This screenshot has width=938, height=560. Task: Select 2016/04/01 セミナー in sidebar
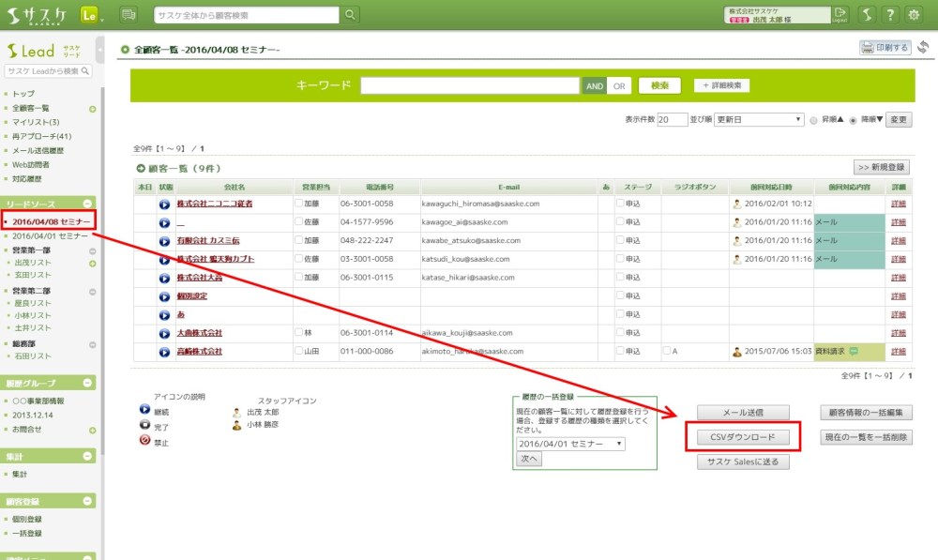51,236
